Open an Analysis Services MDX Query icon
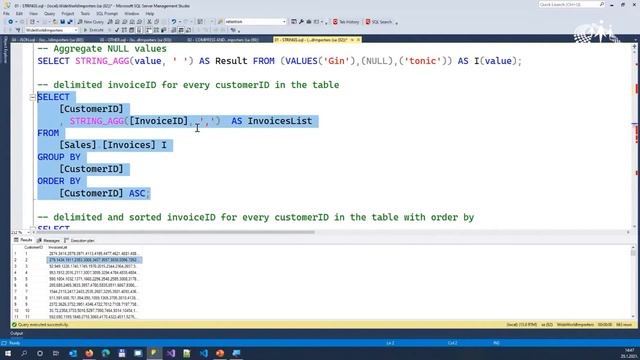The image size is (640, 360). click(x=118, y=22)
